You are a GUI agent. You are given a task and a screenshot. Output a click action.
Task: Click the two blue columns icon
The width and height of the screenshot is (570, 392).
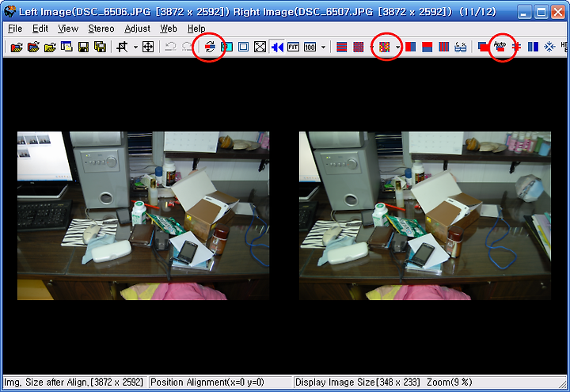[533, 47]
